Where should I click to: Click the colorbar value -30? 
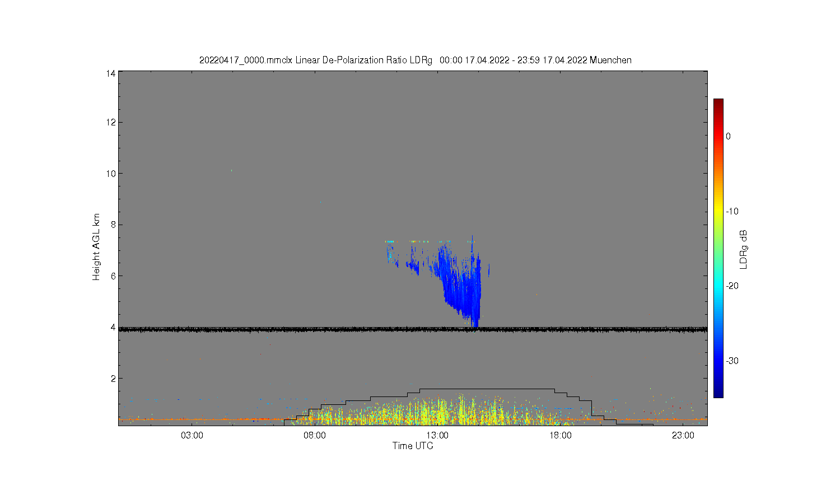click(733, 361)
